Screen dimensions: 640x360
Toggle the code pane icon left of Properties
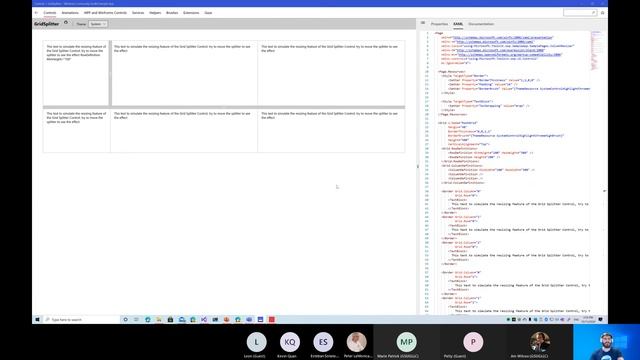click(423, 23)
